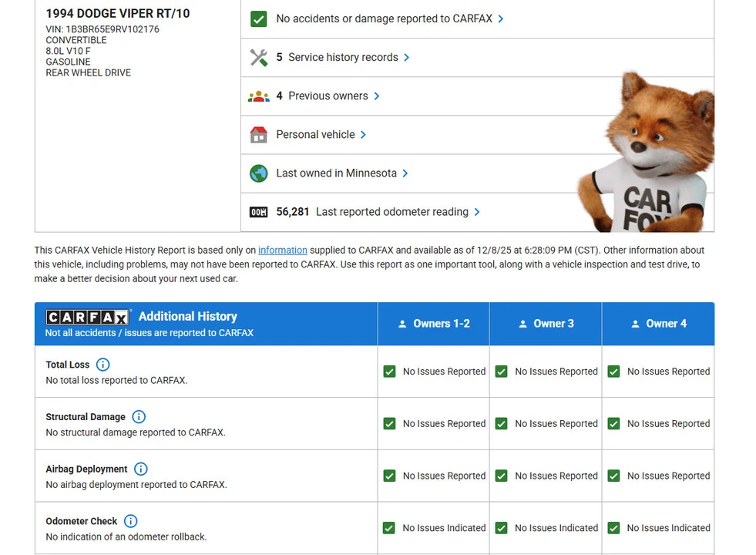756x555 pixels.
Task: Open the Odometer Check info icon
Action: [131, 521]
